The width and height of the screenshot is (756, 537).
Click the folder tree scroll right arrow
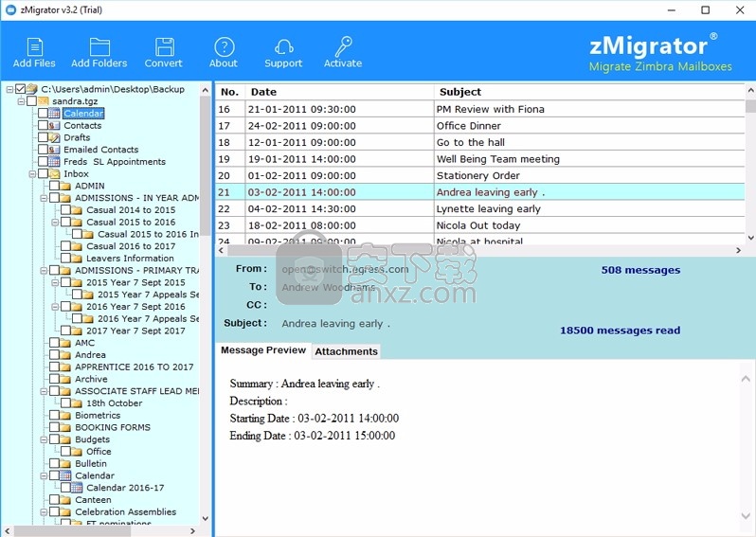(x=193, y=530)
